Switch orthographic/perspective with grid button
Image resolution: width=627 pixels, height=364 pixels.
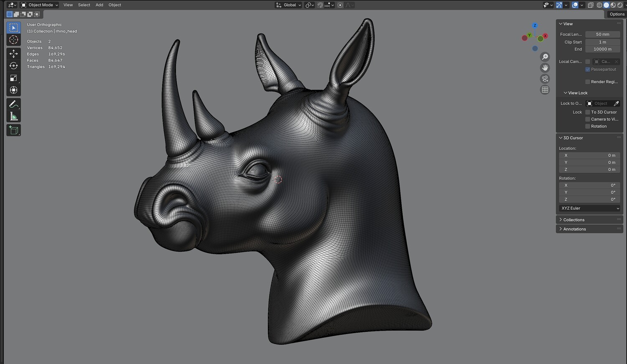545,89
